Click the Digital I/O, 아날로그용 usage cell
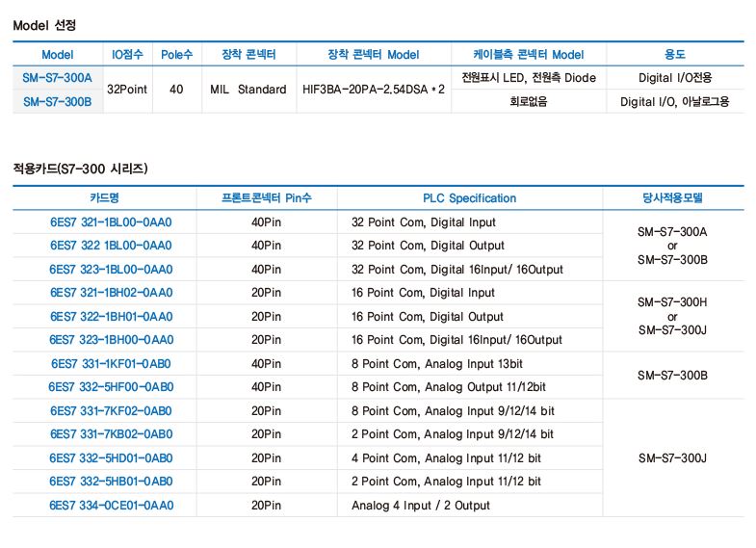 click(675, 102)
